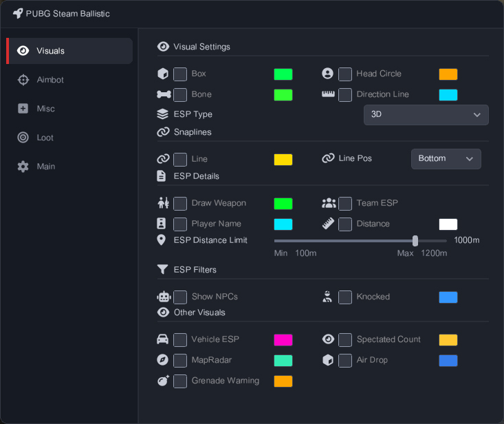
Task: Click the group icon beside Team ESP
Action: (x=329, y=203)
